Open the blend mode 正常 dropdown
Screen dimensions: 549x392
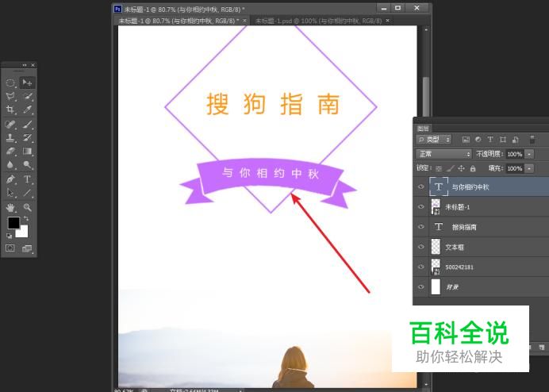[444, 154]
